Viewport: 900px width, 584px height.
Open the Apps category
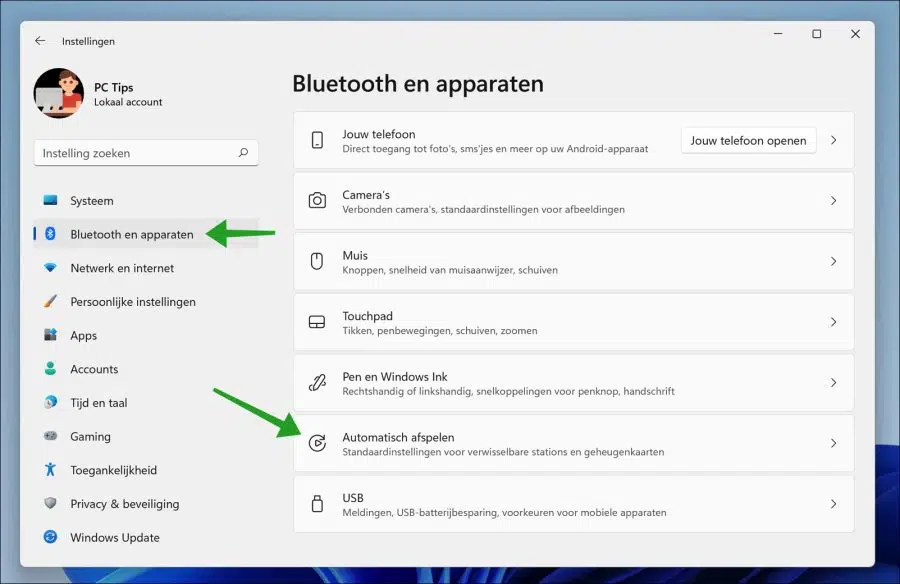click(x=146, y=335)
